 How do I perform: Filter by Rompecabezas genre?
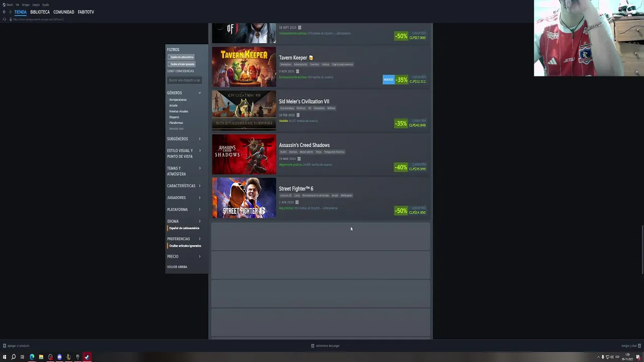178,100
